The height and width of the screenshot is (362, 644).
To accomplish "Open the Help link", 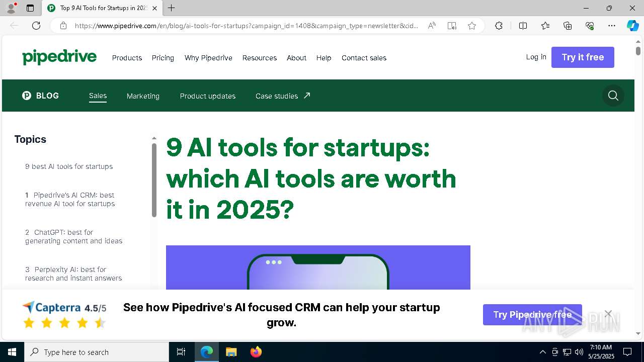I will (324, 58).
